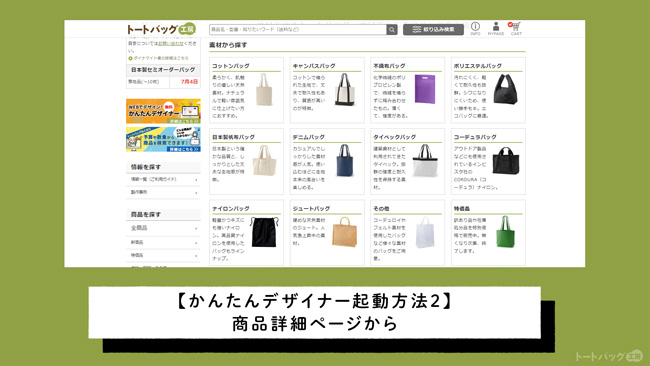The image size is (650, 366).
Task: Click the green tote bag thumbnail
Action: (x=505, y=232)
